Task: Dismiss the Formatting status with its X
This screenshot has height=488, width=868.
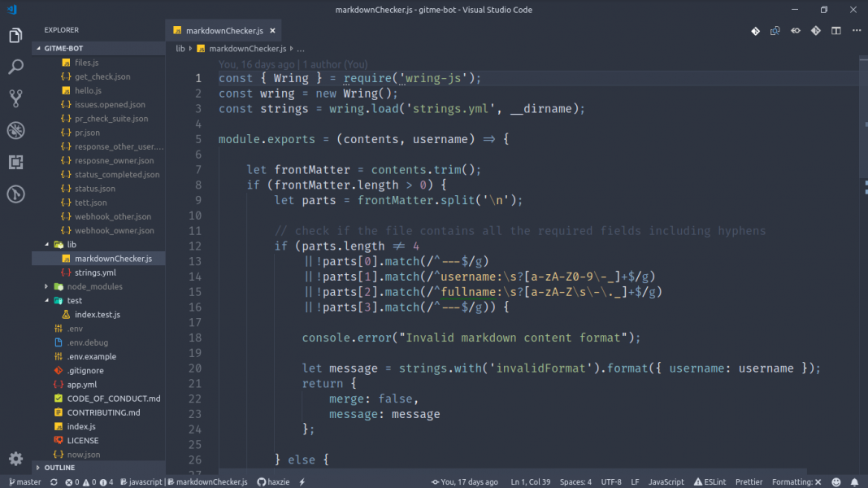Action: (x=817, y=481)
